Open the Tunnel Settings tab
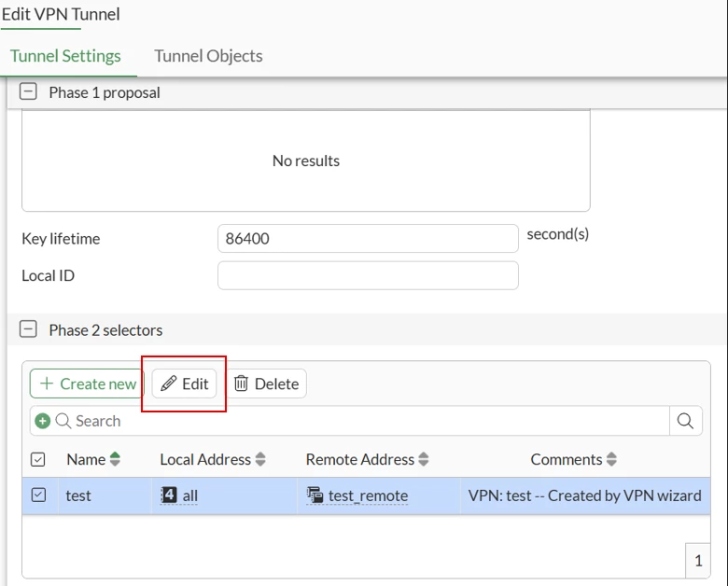The image size is (728, 586). (x=65, y=56)
